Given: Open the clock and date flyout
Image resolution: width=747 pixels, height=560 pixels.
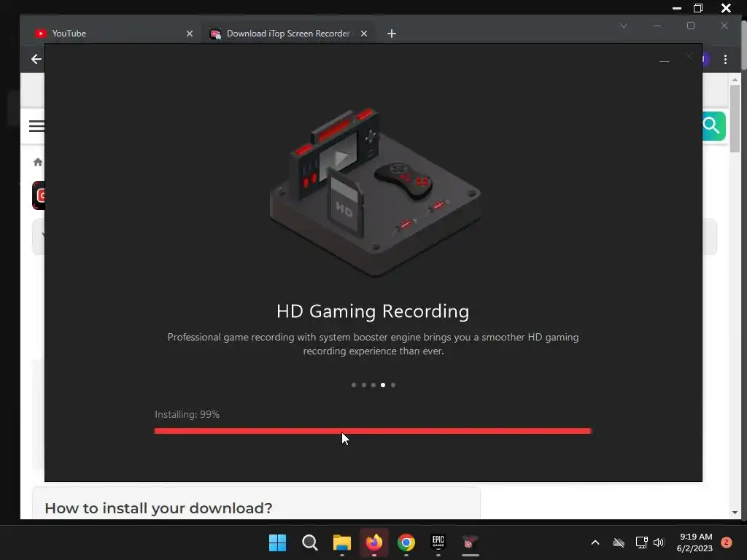Looking at the screenshot, I should [694, 542].
